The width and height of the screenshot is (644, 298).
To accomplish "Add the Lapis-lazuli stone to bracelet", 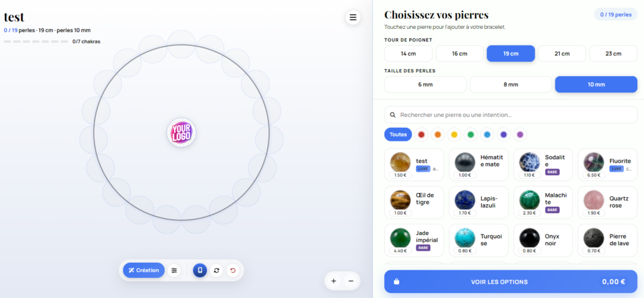I will click(x=479, y=202).
